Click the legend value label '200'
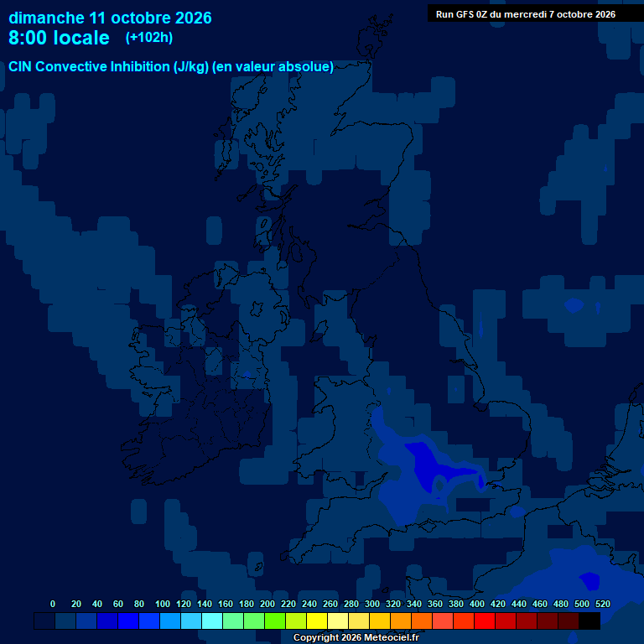This screenshot has height=644, width=644. [267, 604]
